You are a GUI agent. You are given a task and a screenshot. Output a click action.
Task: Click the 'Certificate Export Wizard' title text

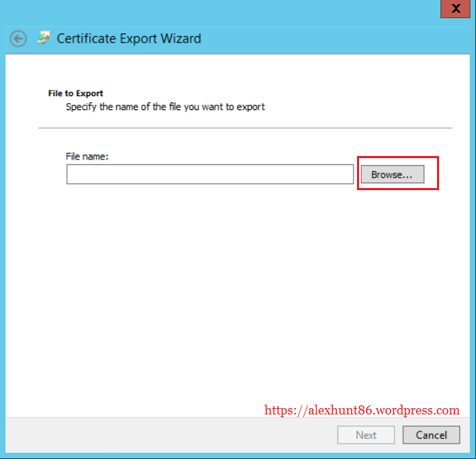pyautogui.click(x=129, y=38)
